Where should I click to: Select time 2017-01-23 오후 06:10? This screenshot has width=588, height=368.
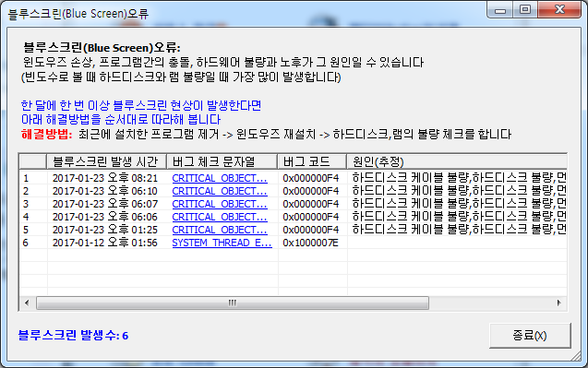[x=105, y=191]
